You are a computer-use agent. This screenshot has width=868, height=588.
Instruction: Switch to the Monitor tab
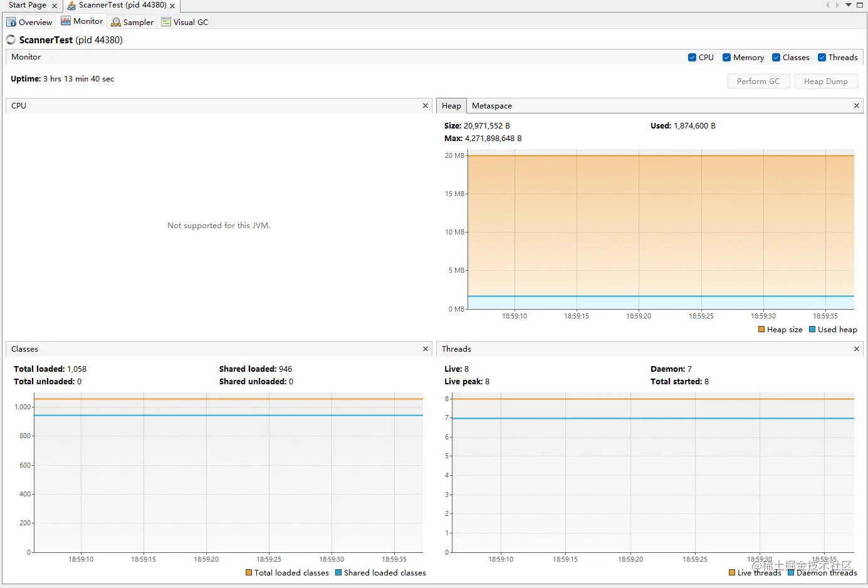81,21
